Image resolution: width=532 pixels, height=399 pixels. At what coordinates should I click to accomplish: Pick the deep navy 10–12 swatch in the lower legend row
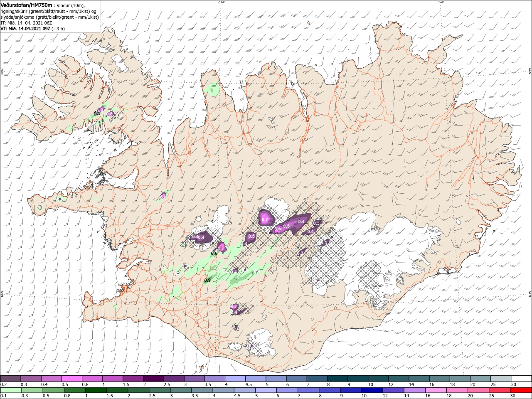pyautogui.click(x=372, y=390)
